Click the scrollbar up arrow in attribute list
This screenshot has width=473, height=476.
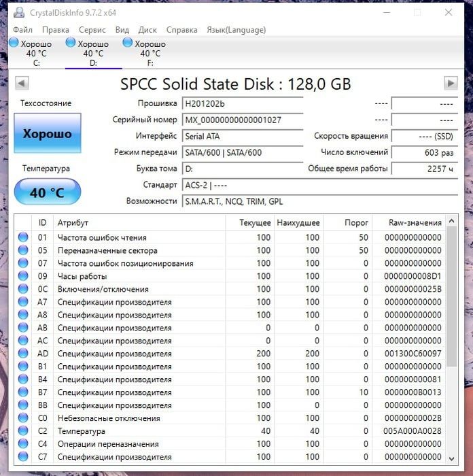point(451,221)
